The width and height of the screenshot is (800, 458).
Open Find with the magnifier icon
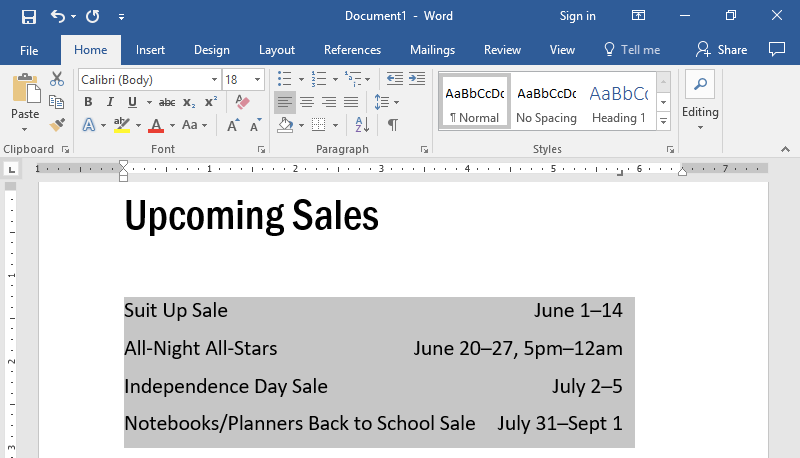coord(700,85)
